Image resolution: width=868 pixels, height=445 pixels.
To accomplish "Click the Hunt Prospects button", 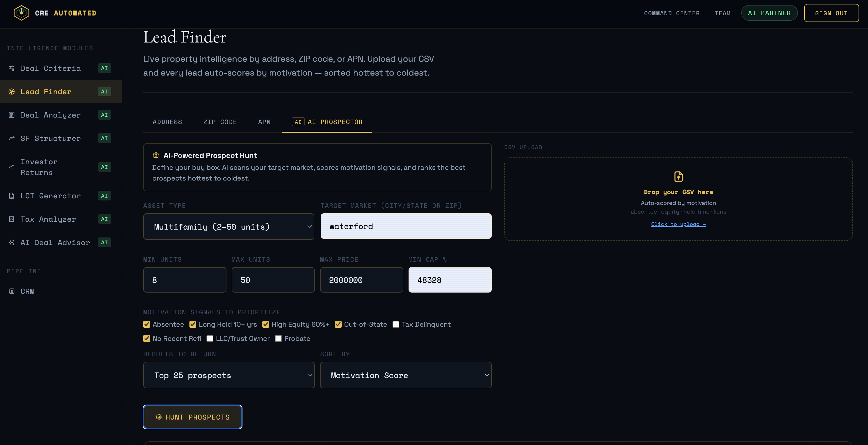I will pos(192,417).
